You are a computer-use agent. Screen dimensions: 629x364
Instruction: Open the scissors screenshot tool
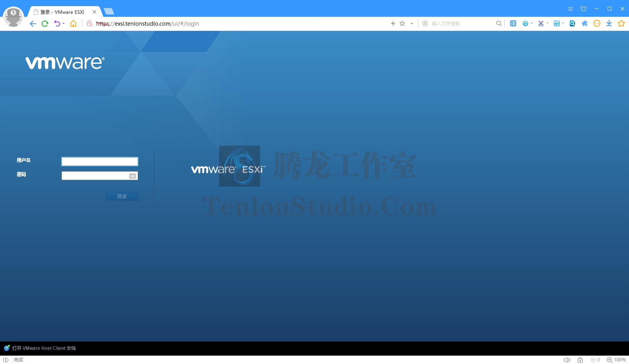541,24
